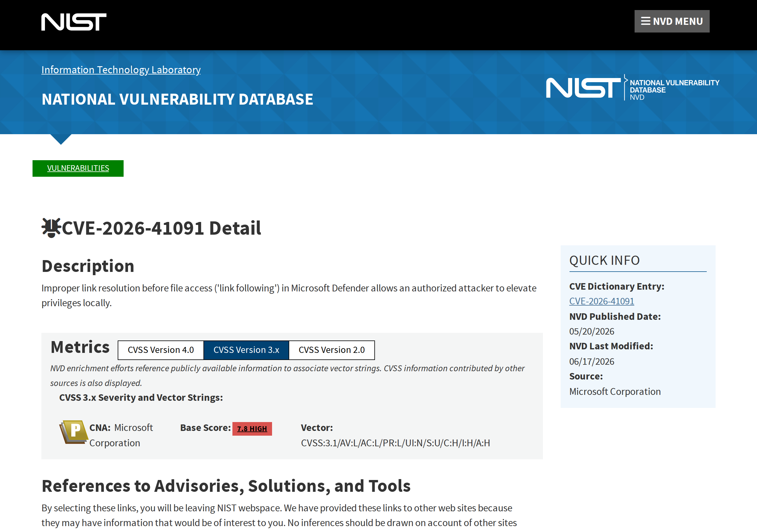Click the CNA Microsoft Corporation text
Viewport: 757px width, 532px height.
click(x=121, y=435)
